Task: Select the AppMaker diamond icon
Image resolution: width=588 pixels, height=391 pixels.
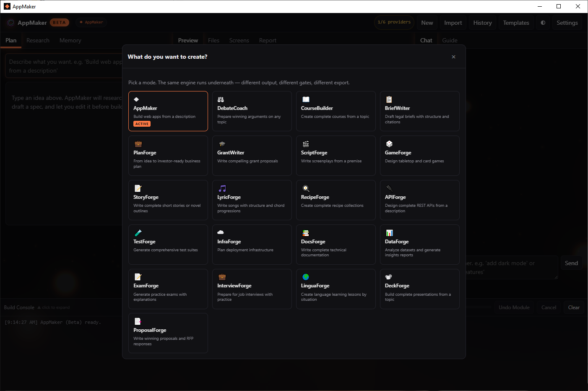Action: [x=136, y=99]
